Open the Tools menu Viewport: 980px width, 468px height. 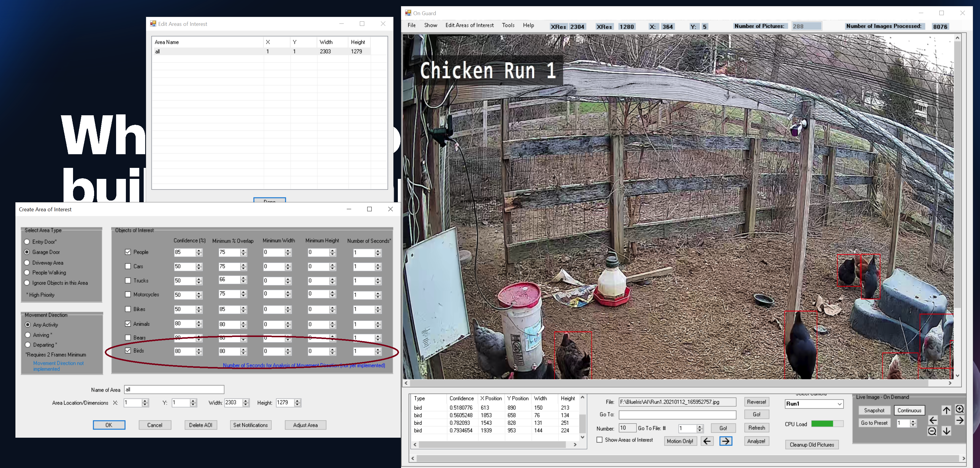tap(508, 25)
